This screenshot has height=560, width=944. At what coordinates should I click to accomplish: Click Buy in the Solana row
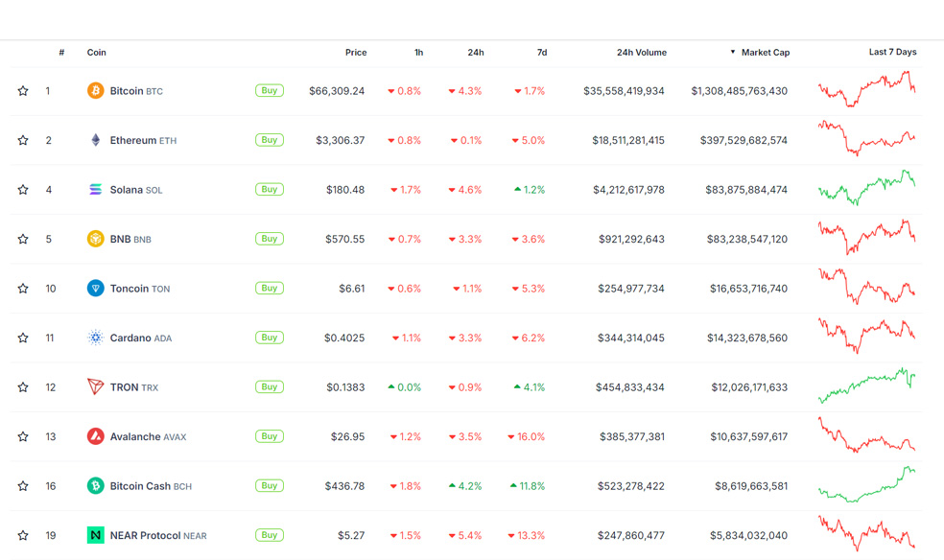[x=270, y=190]
